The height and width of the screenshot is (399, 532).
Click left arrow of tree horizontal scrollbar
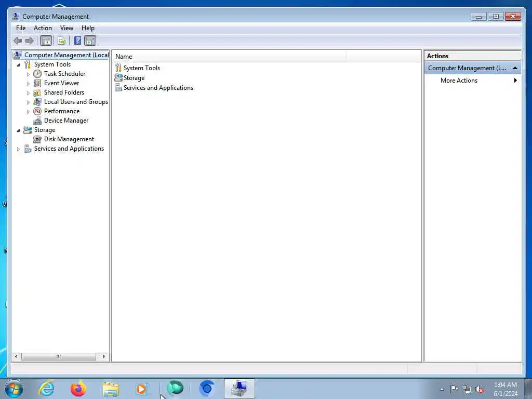coord(16,356)
